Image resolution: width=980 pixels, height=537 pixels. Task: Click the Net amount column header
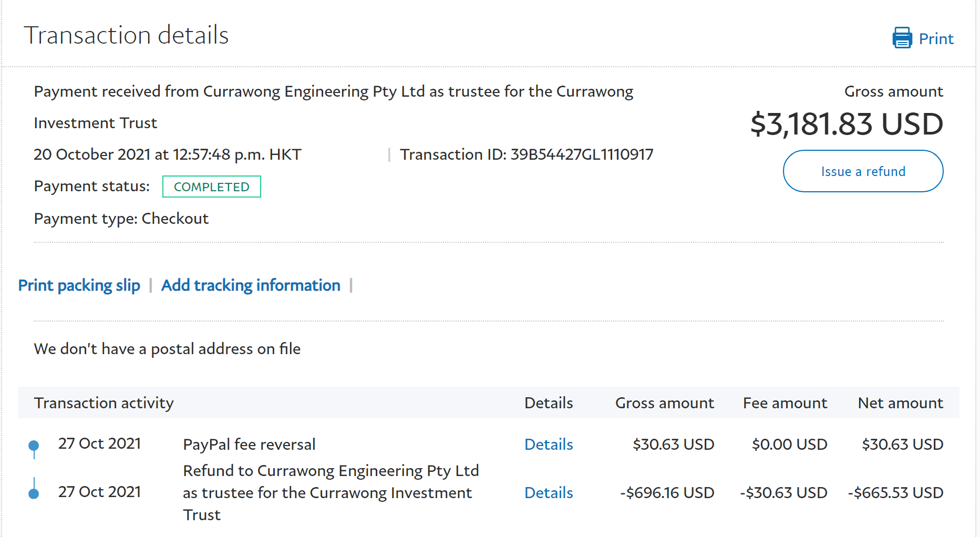900,403
